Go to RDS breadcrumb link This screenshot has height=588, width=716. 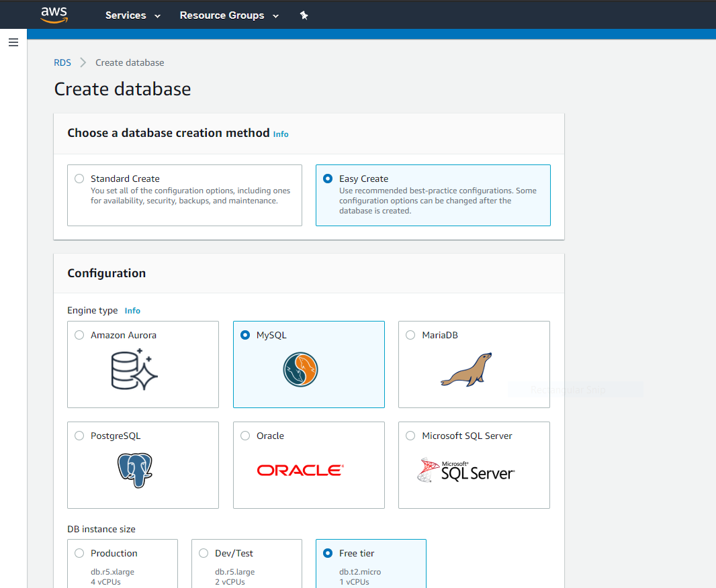(62, 62)
